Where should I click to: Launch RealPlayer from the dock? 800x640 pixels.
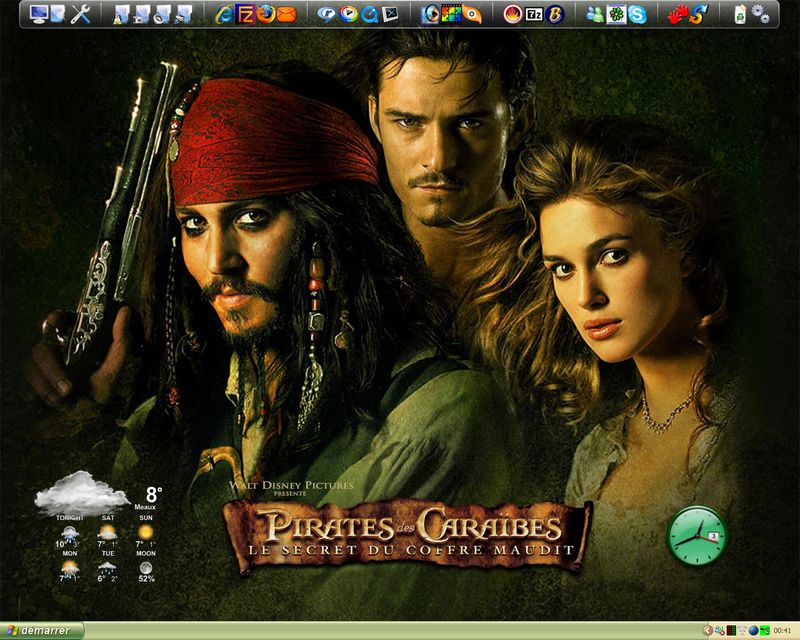[327, 14]
